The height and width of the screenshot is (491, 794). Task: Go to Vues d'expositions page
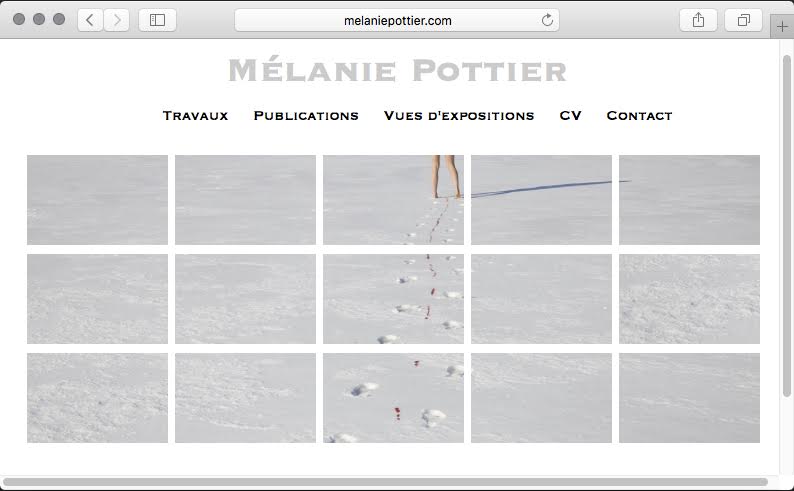pyautogui.click(x=459, y=116)
